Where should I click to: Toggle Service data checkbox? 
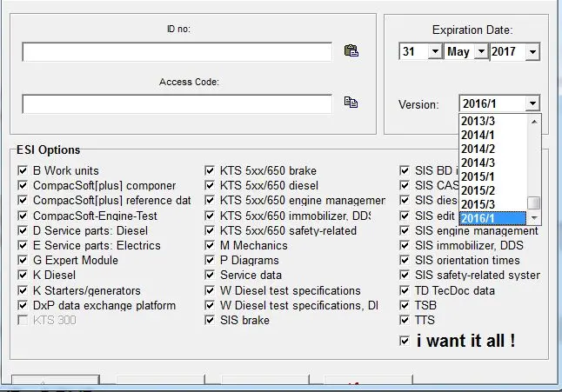(x=210, y=275)
